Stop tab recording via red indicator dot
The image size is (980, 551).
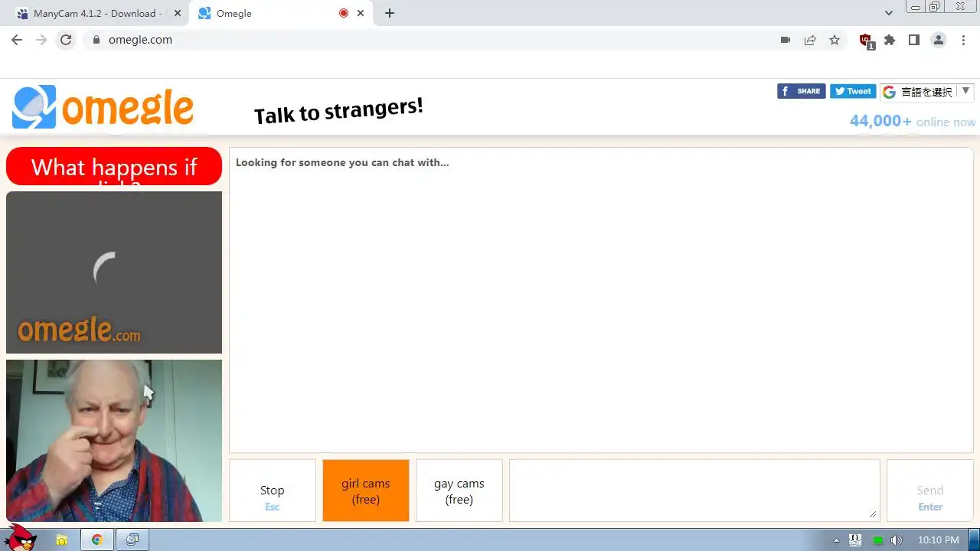point(344,13)
